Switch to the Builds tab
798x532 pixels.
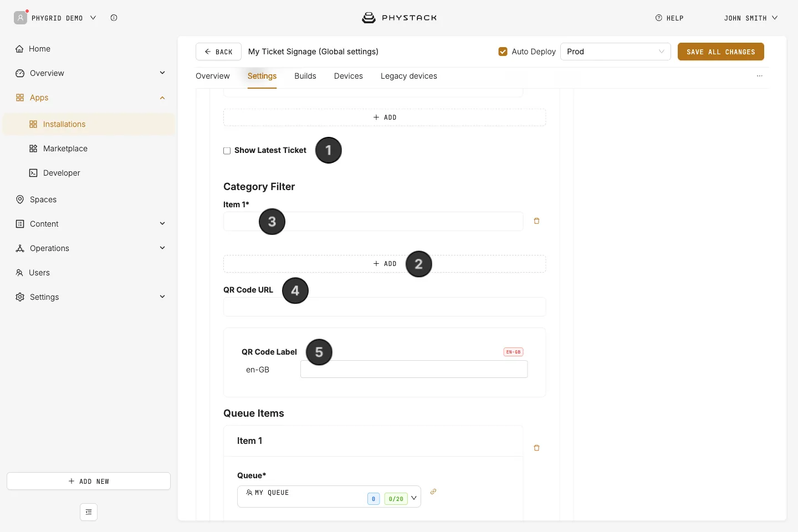(x=305, y=76)
